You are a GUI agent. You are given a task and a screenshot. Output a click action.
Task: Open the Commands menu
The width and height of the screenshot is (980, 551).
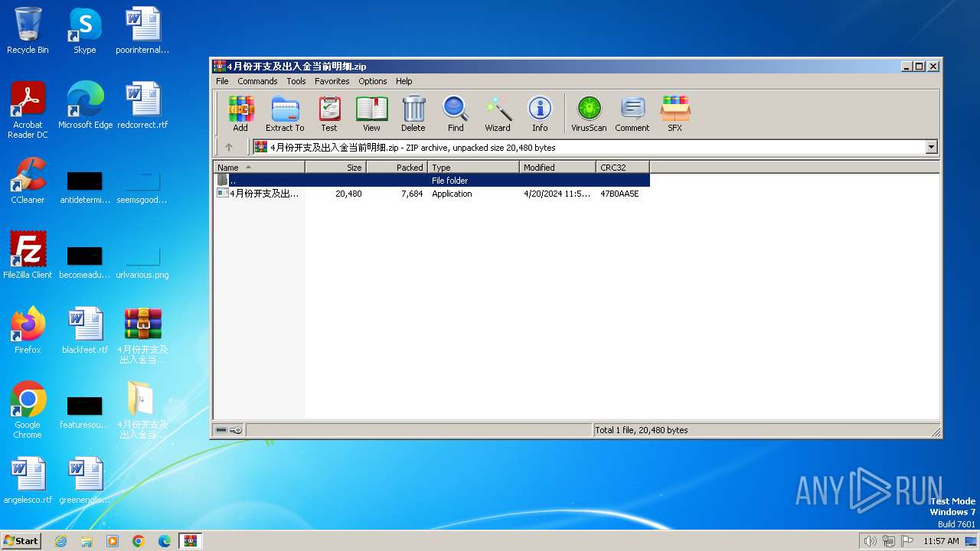click(x=257, y=81)
